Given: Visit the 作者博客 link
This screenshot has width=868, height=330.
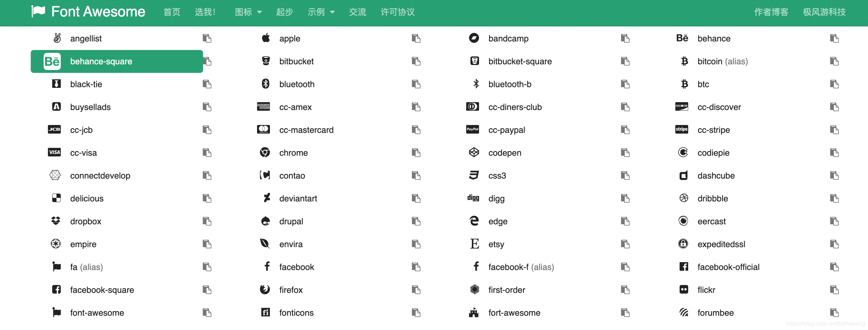Looking at the screenshot, I should (771, 12).
